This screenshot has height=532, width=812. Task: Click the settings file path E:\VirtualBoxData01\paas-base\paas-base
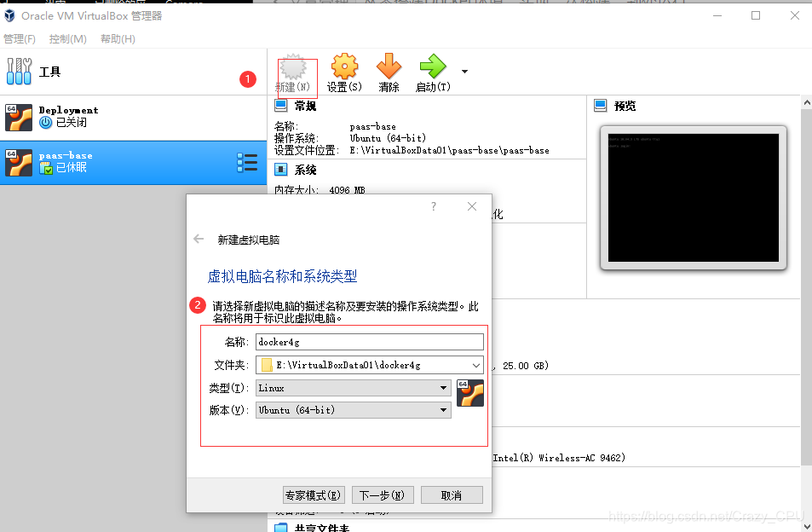point(450,150)
